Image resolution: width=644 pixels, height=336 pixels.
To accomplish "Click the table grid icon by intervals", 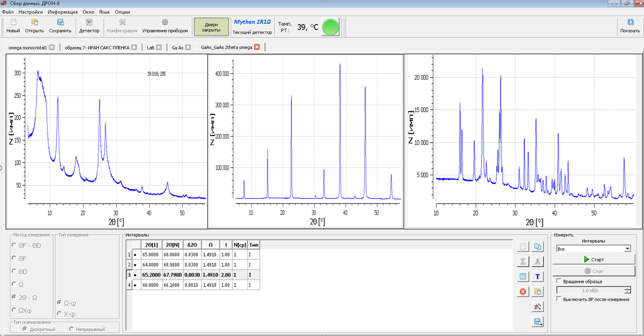I will pos(523,277).
